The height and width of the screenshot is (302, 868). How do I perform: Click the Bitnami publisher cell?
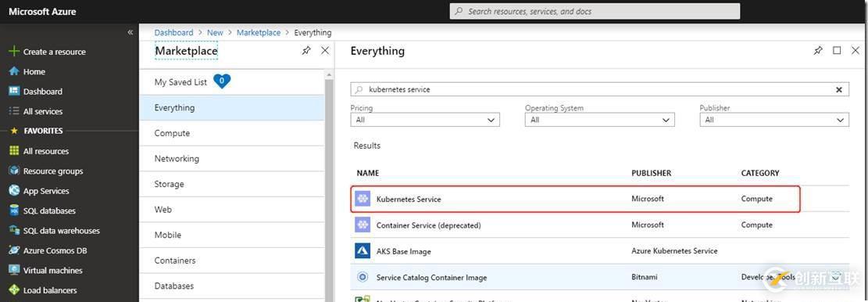(645, 277)
